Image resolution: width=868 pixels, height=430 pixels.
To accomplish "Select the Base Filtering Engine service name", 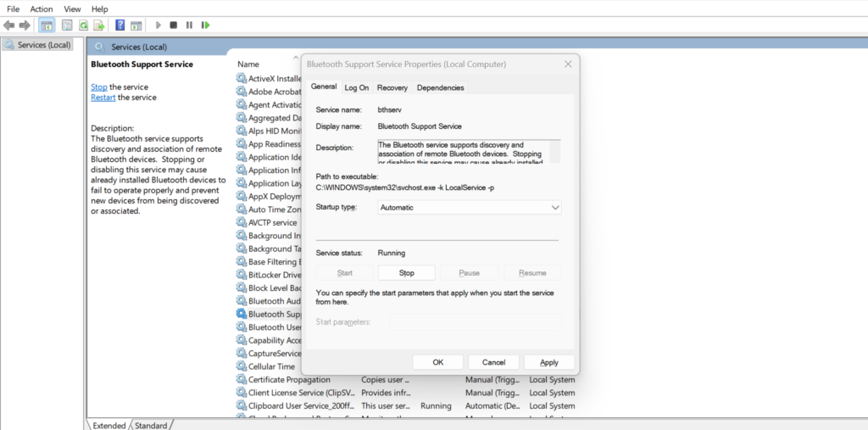I will click(x=275, y=261).
